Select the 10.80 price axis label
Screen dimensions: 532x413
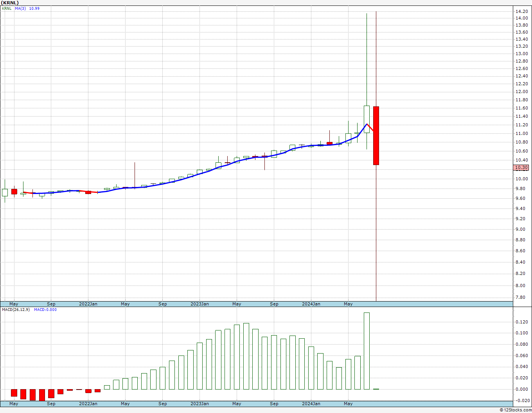pyautogui.click(x=521, y=142)
